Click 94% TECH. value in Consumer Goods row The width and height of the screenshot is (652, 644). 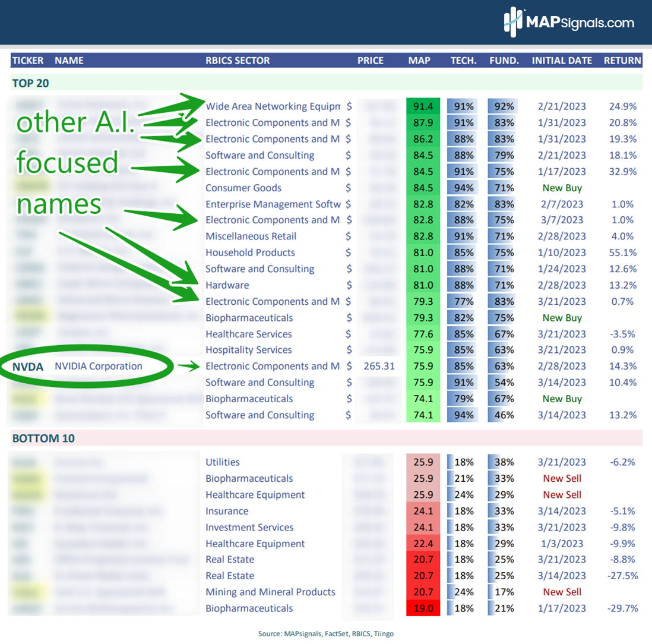click(x=464, y=188)
